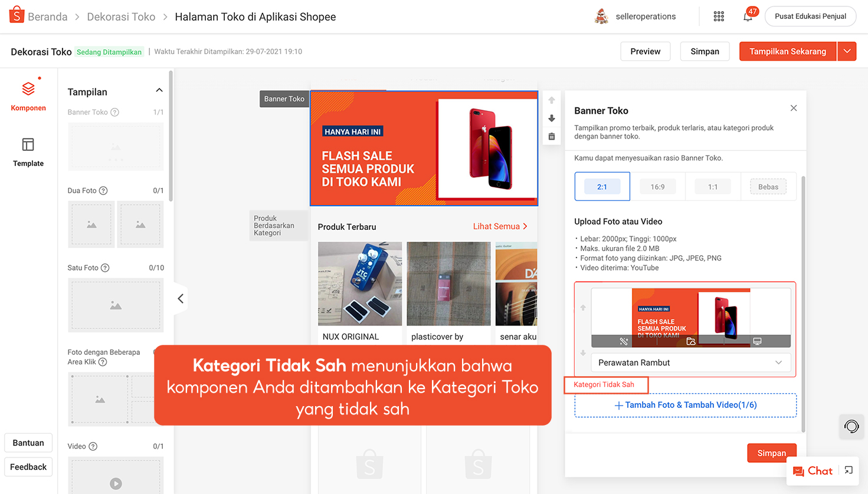
Task: Open dropdown arrow beside Tampilkan Sekarang
Action: [x=847, y=51]
